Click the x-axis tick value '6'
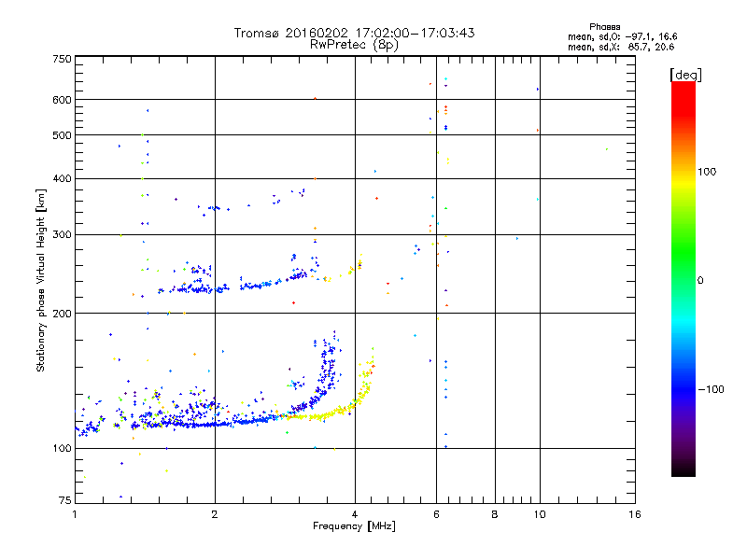Screen dimensions: 747x560 [436, 514]
